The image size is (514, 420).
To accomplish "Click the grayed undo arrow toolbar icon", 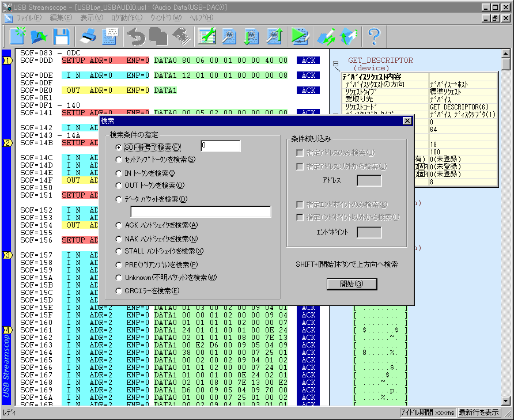I will coord(136,36).
